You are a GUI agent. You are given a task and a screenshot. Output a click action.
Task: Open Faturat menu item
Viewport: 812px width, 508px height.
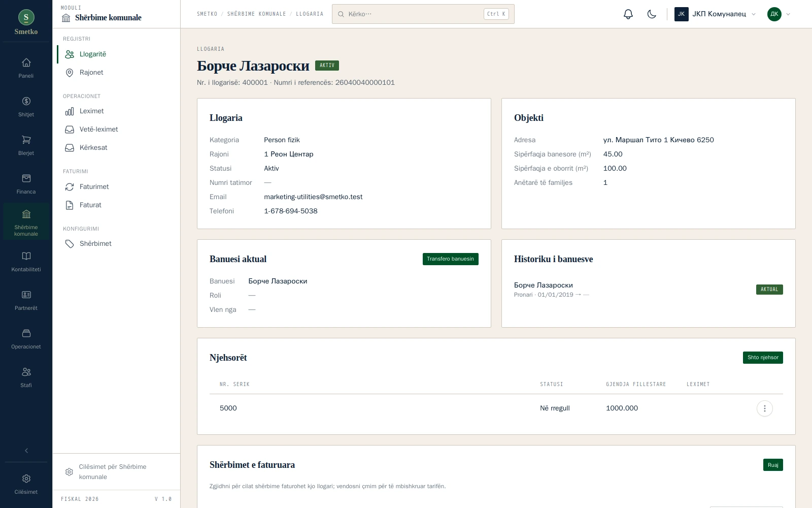tap(116, 205)
